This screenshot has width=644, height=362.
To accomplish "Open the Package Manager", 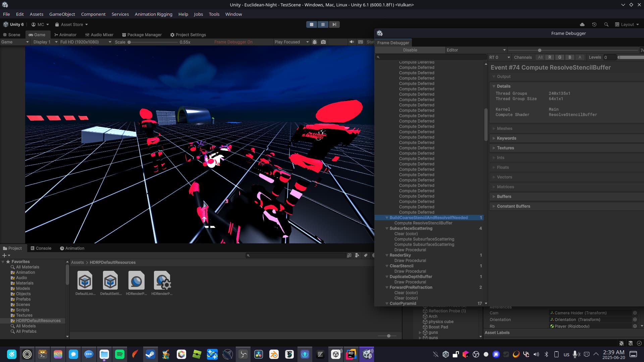I will (142, 35).
